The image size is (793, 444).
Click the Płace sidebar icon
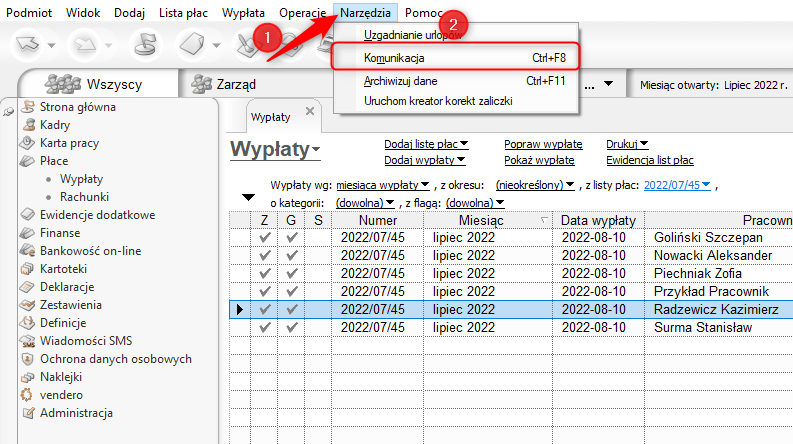(27, 161)
